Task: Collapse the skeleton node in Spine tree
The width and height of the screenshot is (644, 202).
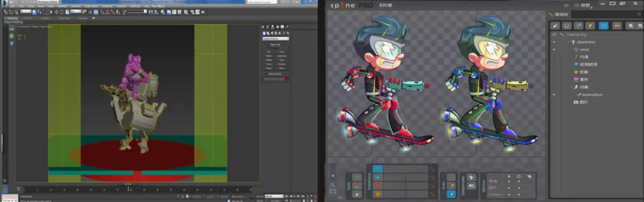Action: coord(568,42)
